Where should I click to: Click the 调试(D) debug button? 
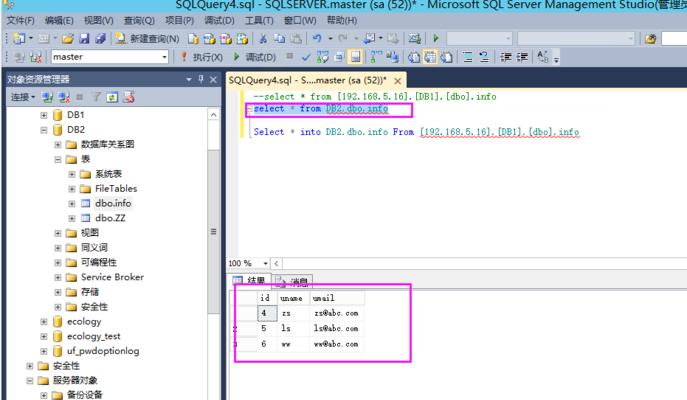255,57
